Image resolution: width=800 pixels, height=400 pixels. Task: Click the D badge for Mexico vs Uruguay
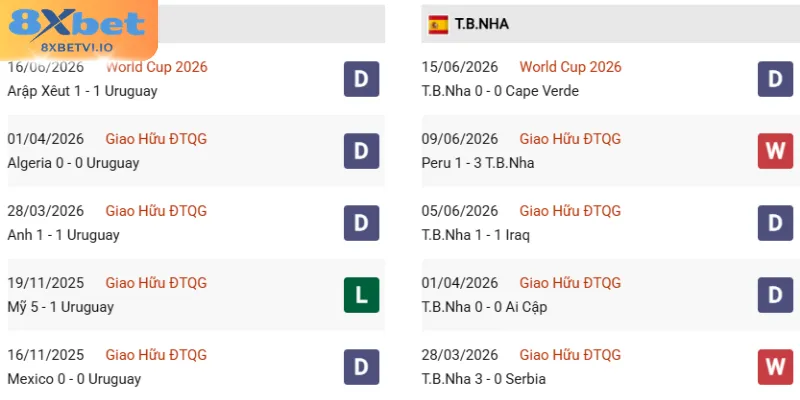(x=361, y=367)
